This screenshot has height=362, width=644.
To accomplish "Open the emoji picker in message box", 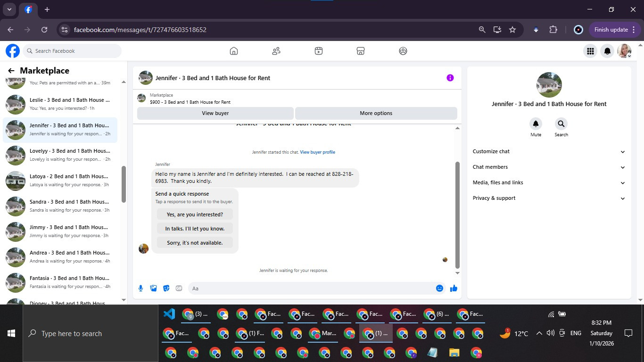I will [439, 288].
